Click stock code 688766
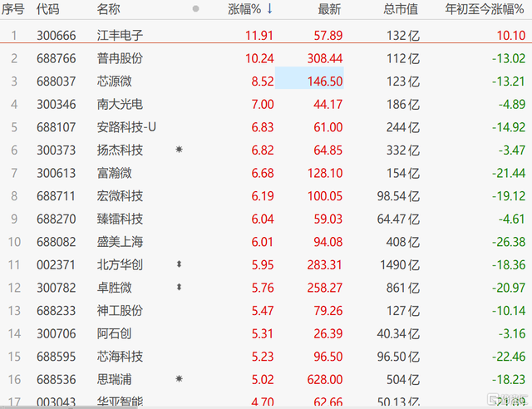532x409 pixels. [x=57, y=58]
